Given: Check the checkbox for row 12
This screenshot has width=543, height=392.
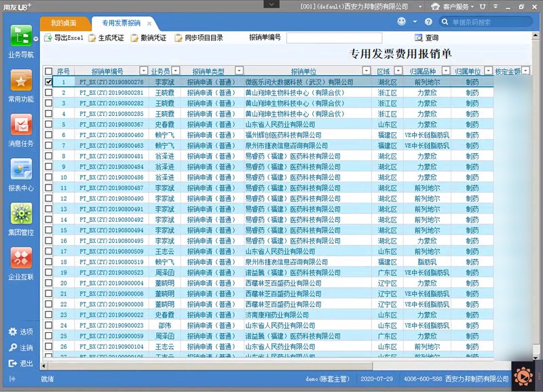Looking at the screenshot, I should tap(48, 198).
